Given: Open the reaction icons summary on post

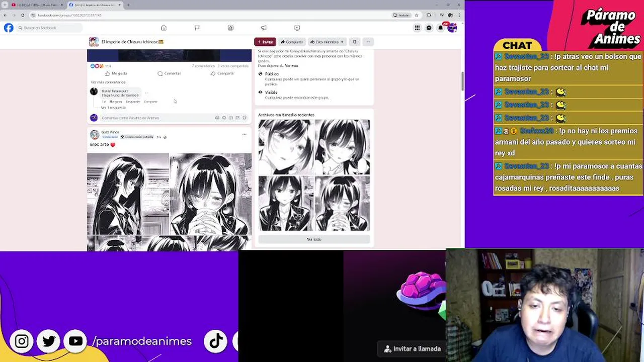Looking at the screenshot, I should (97, 66).
